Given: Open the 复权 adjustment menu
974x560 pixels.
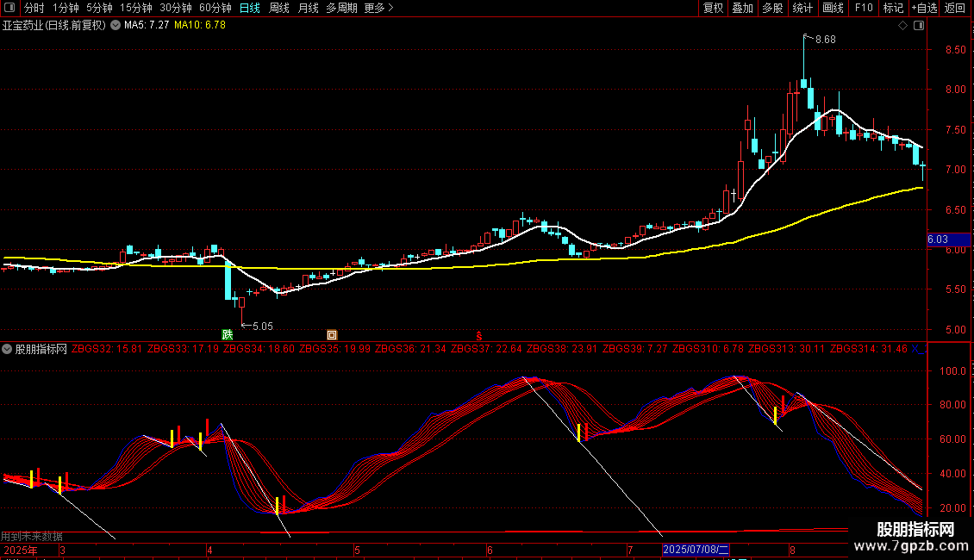Looking at the screenshot, I should click(x=713, y=8).
